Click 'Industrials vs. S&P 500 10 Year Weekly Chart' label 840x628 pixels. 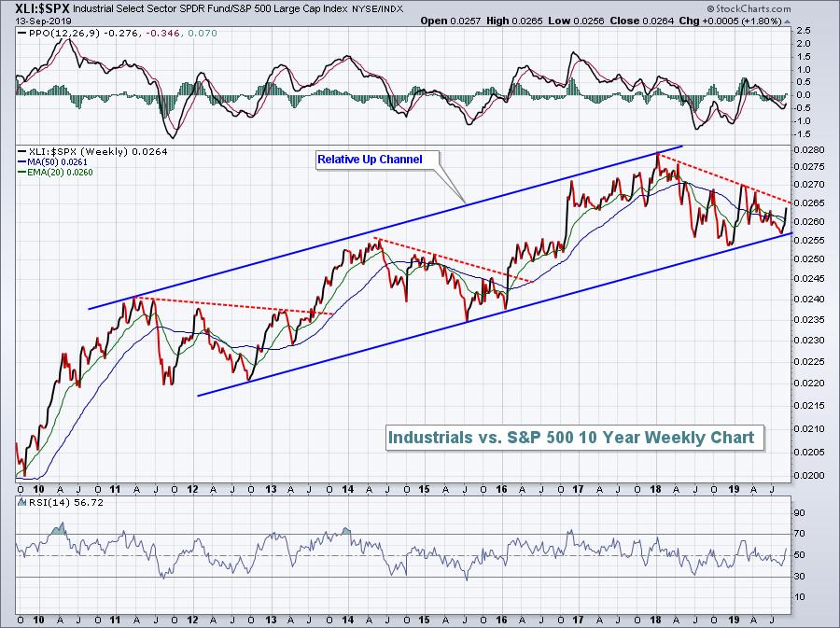pyautogui.click(x=575, y=438)
